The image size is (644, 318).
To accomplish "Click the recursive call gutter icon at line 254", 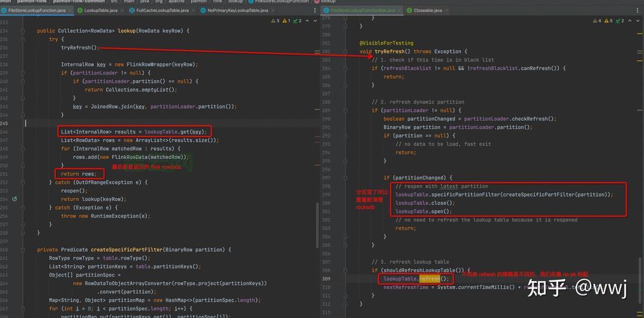I will click(x=15, y=199).
